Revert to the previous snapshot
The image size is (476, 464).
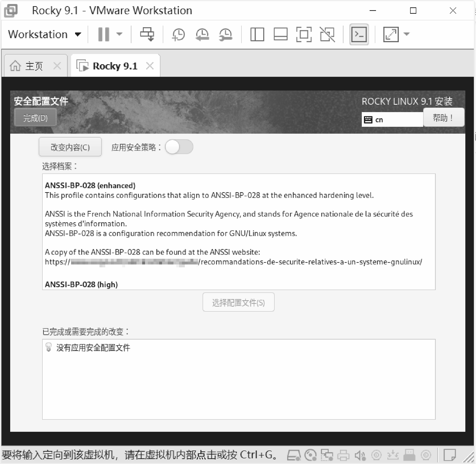[202, 34]
